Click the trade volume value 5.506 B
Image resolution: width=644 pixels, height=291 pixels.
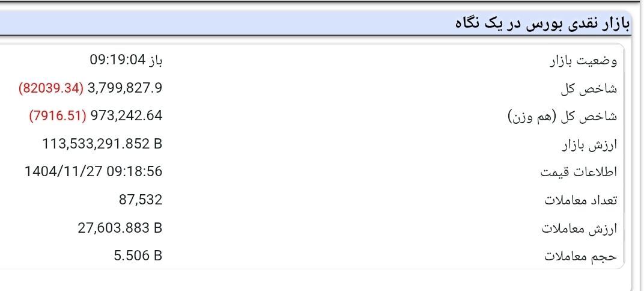click(x=138, y=256)
